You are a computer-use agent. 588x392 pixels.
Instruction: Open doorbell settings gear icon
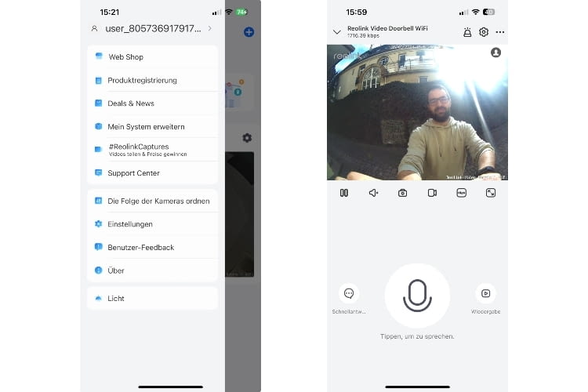pyautogui.click(x=484, y=32)
